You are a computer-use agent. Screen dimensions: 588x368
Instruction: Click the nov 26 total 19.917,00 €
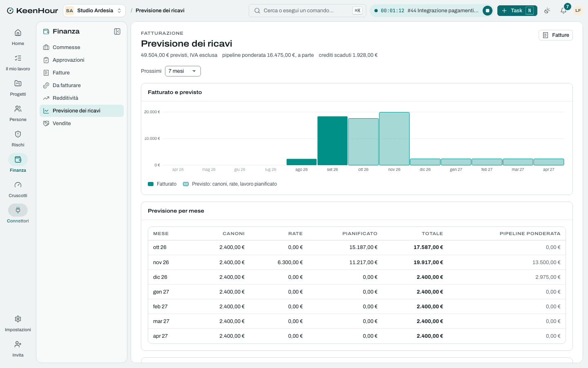(428, 263)
